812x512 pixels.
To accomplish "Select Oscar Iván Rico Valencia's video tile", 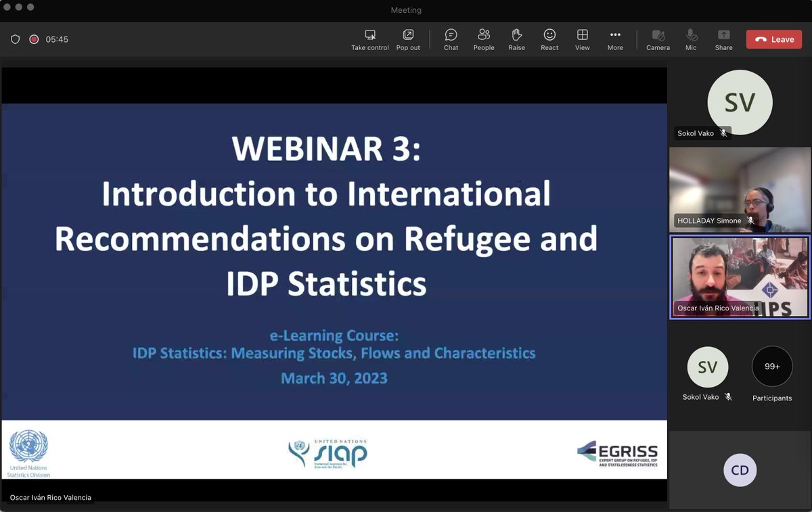I will 740,277.
